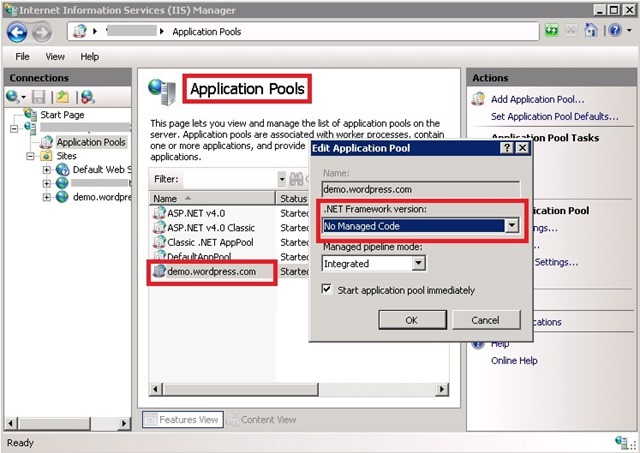The width and height of the screenshot is (640, 453).
Task: Go to Home via house icon
Action: [591, 30]
